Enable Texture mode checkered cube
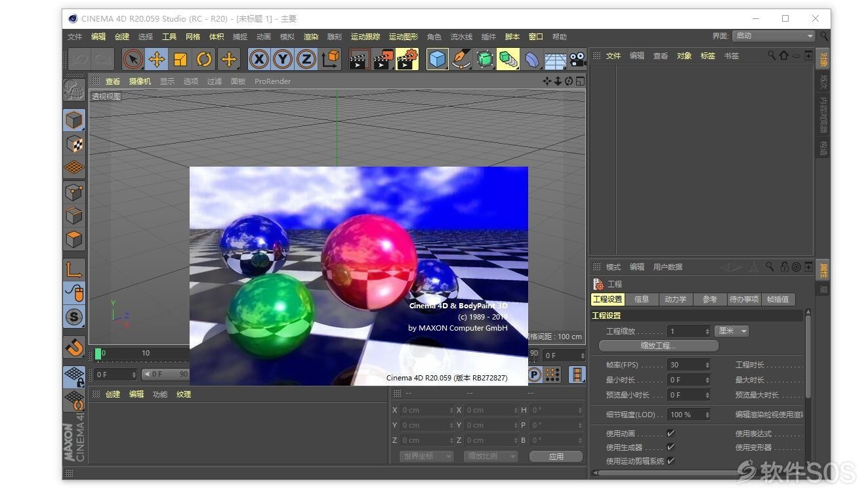The image size is (868, 492). pyautogui.click(x=74, y=144)
